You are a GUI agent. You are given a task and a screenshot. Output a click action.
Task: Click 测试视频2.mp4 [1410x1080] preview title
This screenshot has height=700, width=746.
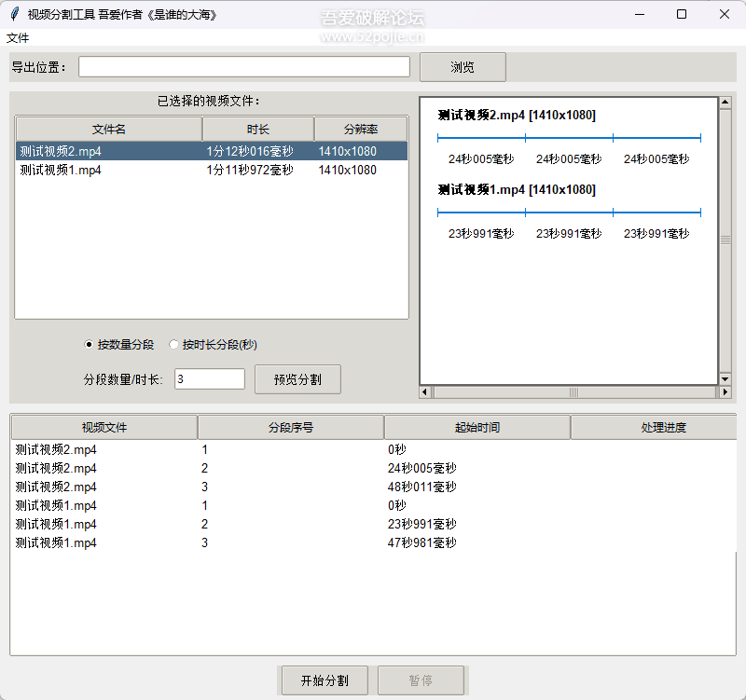point(517,115)
